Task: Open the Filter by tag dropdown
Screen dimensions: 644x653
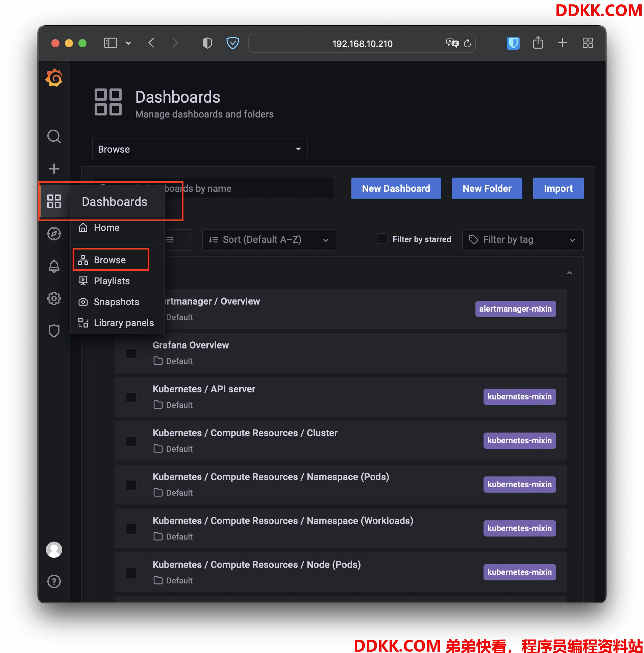Action: [523, 240]
